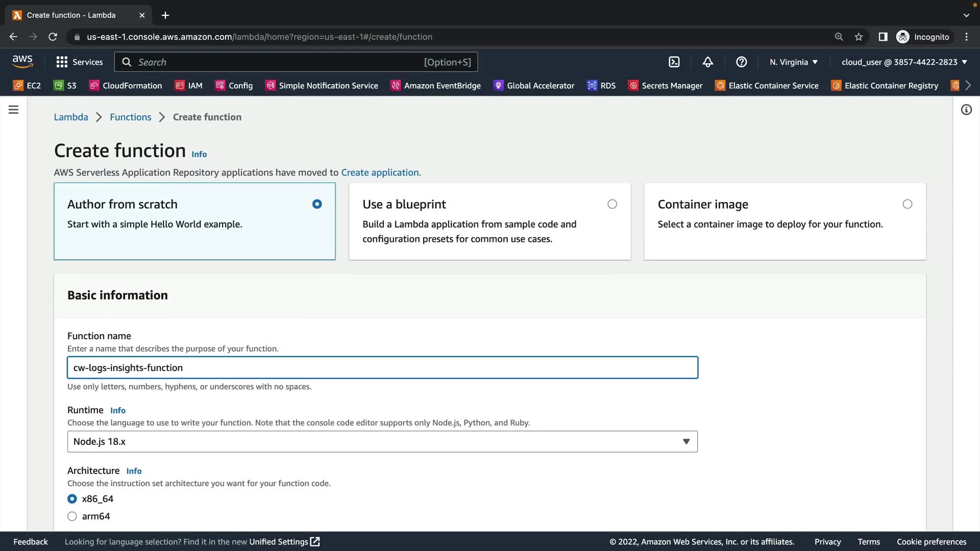Open the info panel icon
Image resolution: width=980 pixels, height=551 pixels.
coord(966,110)
